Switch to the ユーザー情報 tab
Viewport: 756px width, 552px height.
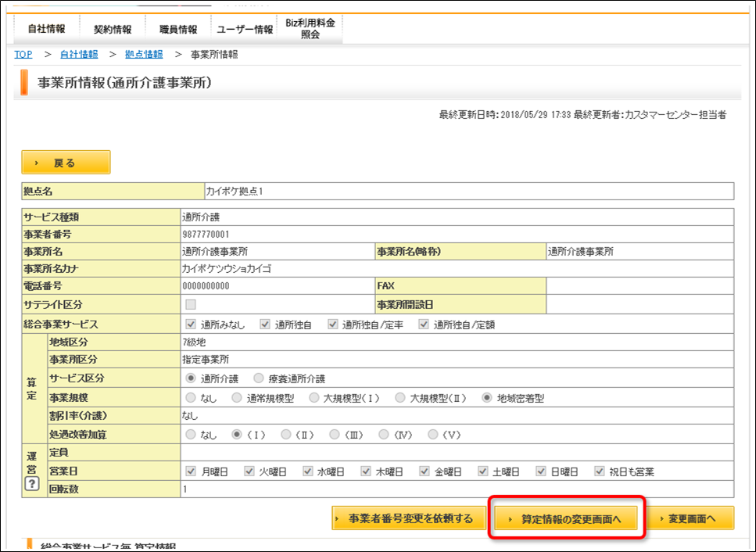coord(245,29)
